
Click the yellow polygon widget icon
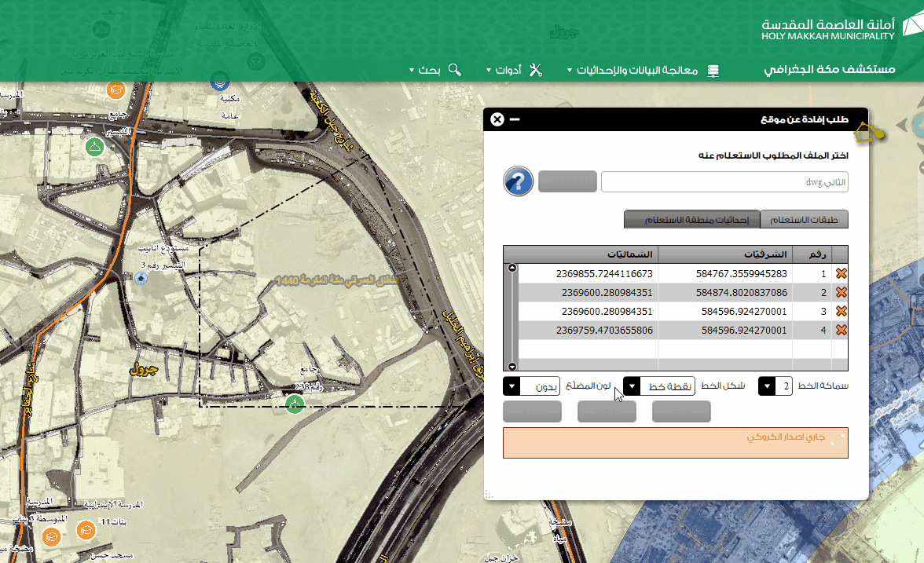(x=869, y=133)
